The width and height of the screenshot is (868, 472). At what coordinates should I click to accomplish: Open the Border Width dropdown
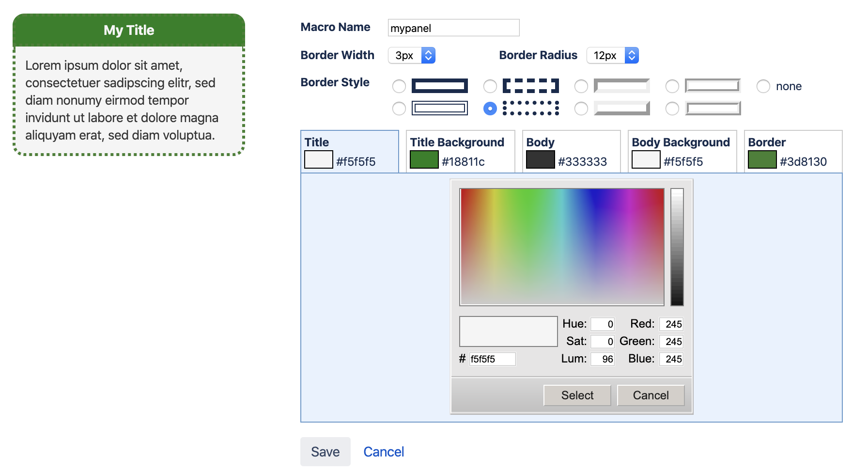412,56
